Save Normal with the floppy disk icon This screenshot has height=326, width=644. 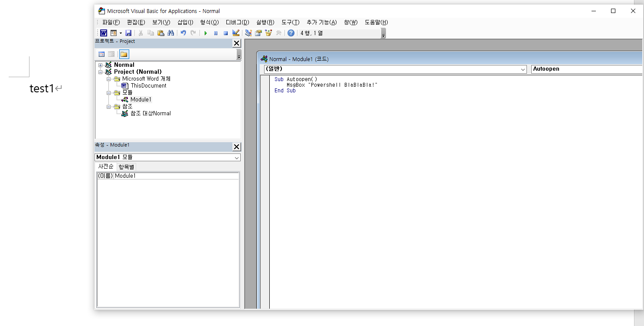coord(128,33)
